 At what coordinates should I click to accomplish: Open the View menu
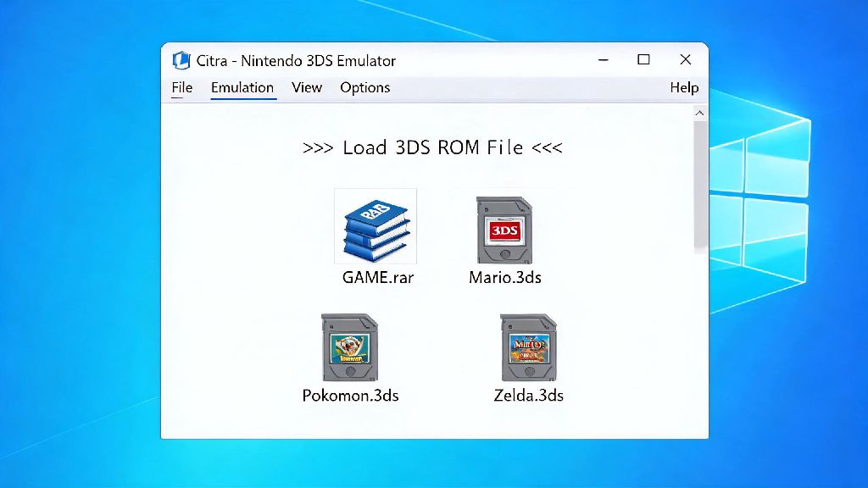click(x=307, y=87)
